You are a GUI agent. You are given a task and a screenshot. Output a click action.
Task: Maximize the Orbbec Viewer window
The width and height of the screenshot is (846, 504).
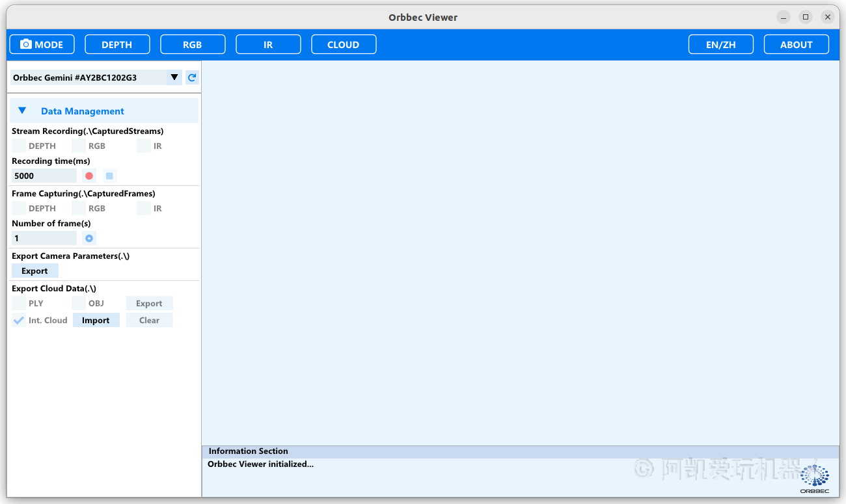click(x=806, y=17)
